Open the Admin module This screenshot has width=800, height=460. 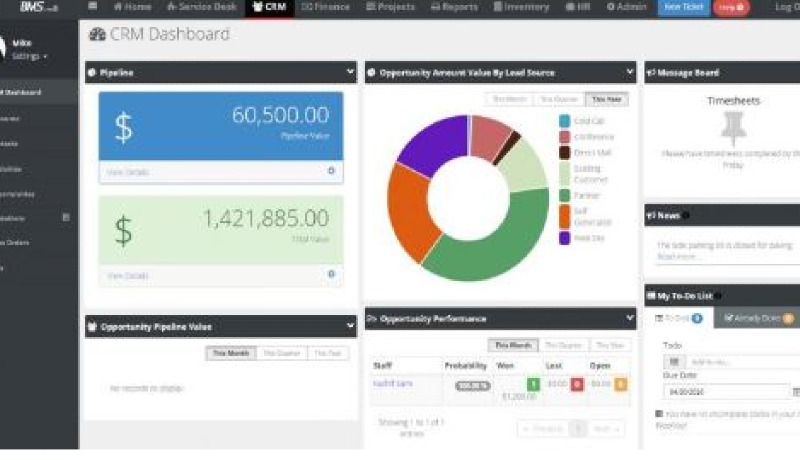tap(626, 7)
